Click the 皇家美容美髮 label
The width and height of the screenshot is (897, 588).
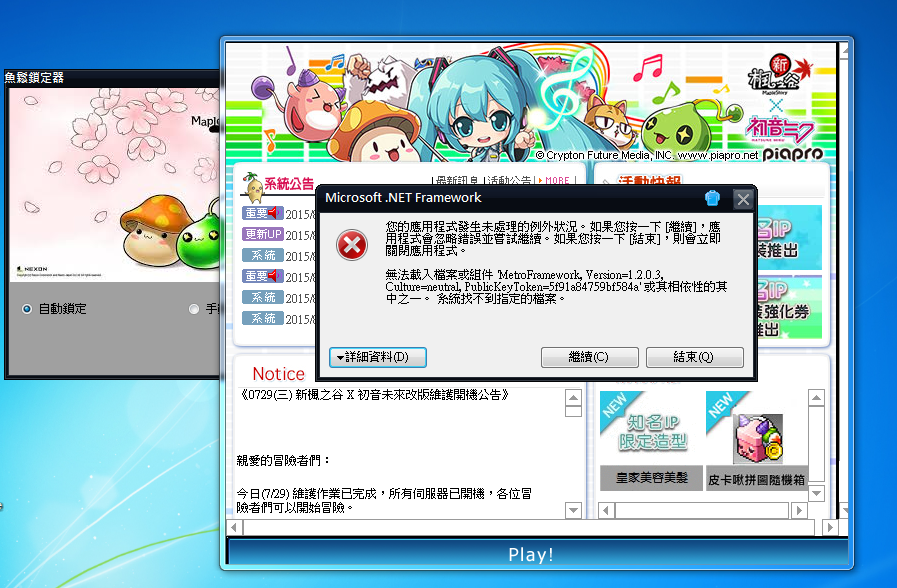[x=652, y=478]
